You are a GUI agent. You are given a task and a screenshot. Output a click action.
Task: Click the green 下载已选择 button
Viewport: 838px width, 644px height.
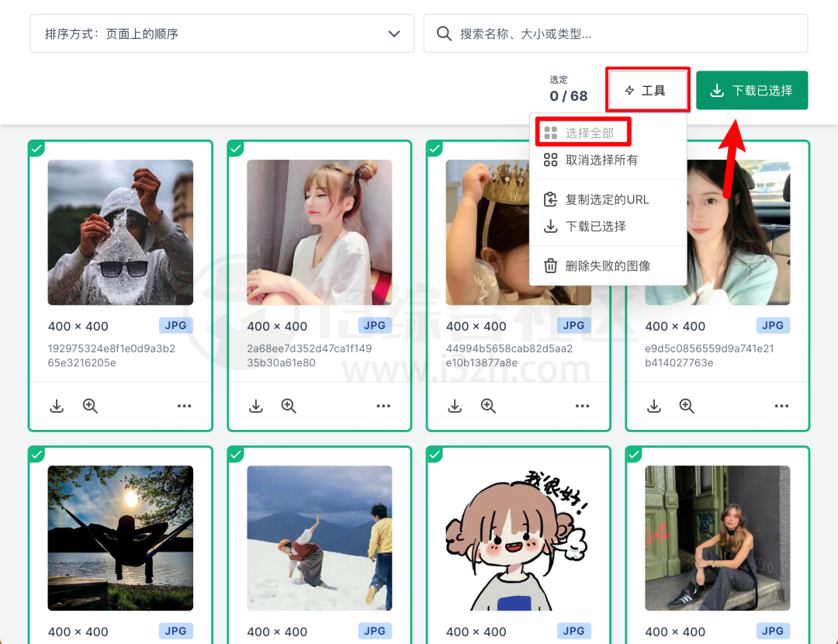(751, 90)
